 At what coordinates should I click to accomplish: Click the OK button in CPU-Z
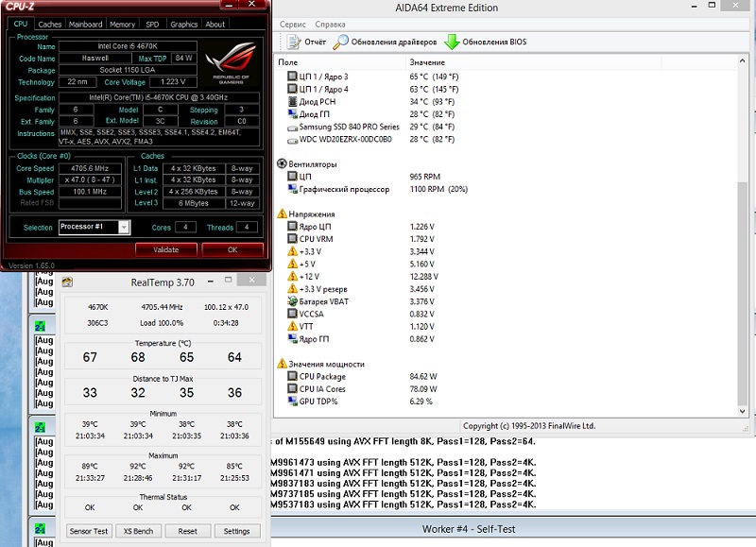[x=232, y=249]
